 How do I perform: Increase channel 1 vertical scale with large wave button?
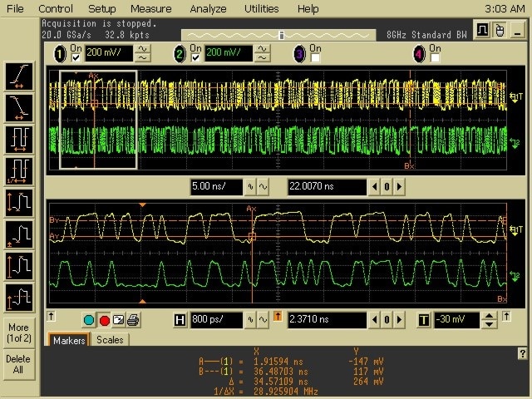(x=143, y=49)
